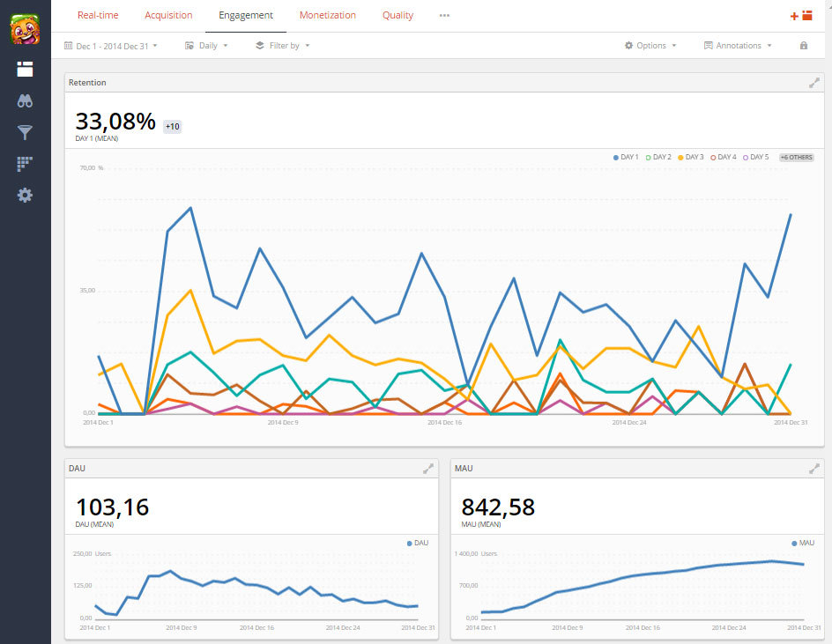Expand the DAU widget fullscreen

(x=427, y=469)
